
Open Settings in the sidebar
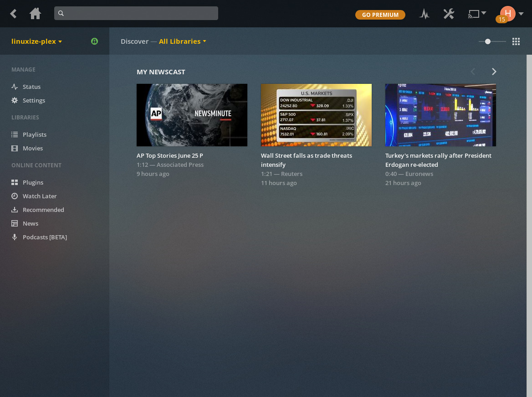(x=34, y=100)
